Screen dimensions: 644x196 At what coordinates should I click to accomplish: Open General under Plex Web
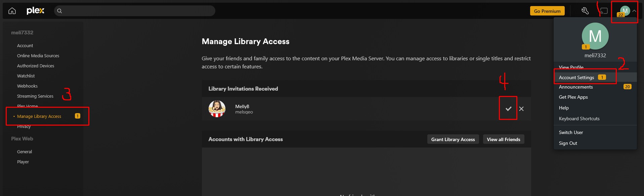[x=25, y=152]
